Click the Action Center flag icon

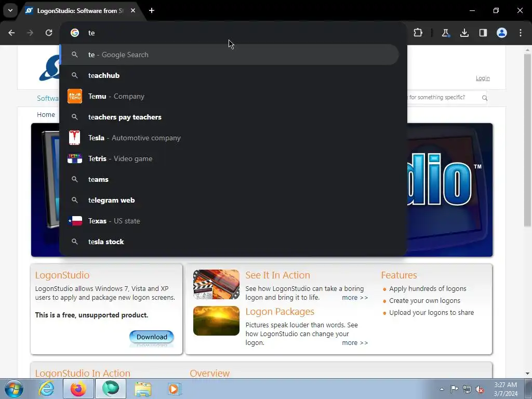click(x=454, y=389)
